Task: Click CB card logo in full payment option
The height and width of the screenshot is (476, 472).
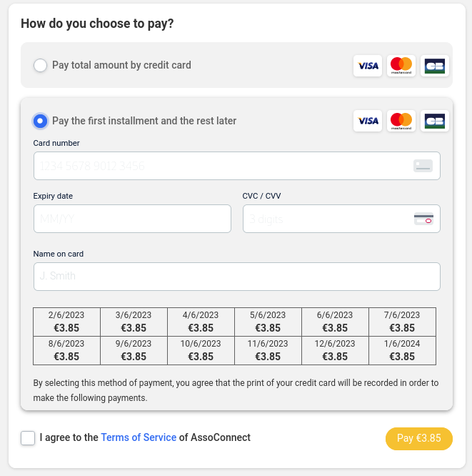Action: click(434, 66)
